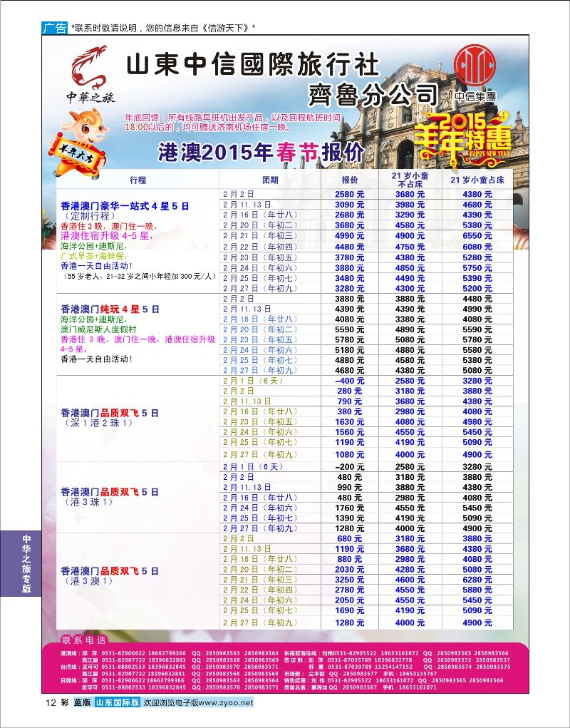Click the pink 年底回馈 promotion text

tap(232, 123)
